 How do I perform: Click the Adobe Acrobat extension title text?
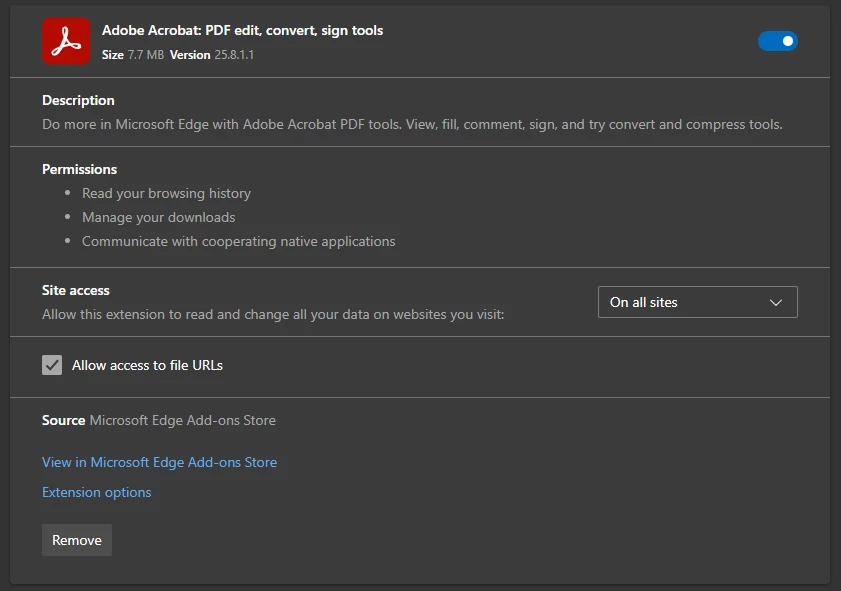coord(242,30)
